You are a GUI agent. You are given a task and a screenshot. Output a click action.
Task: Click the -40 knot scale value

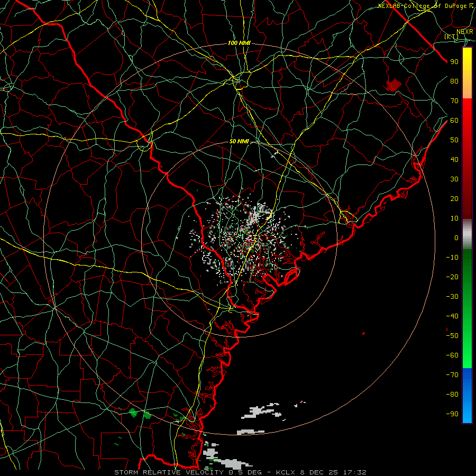tap(452, 316)
